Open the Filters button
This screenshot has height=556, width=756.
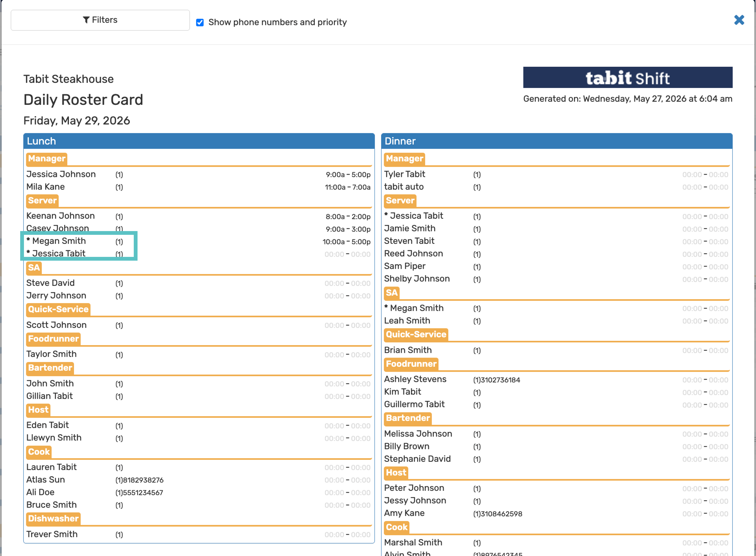(100, 20)
